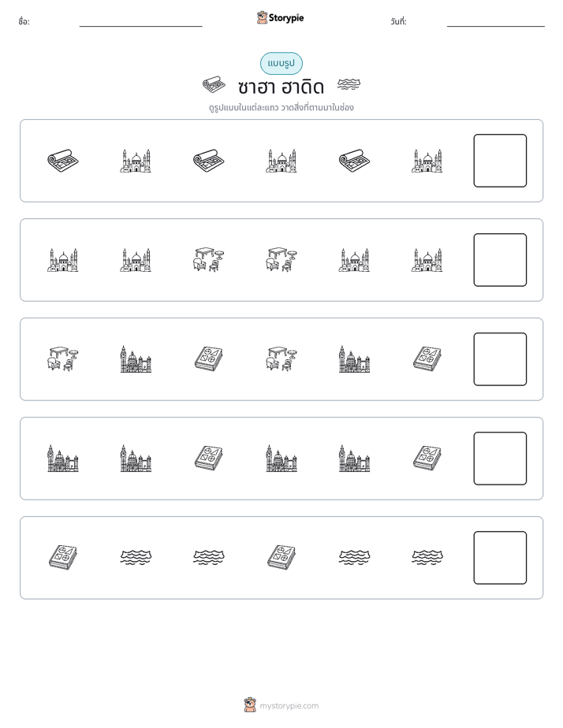Click the last waves icon in row five
This screenshot has width=563, height=728.
(427, 558)
